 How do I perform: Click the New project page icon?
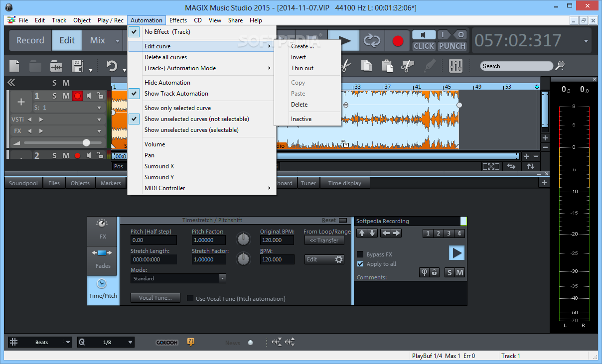click(14, 66)
